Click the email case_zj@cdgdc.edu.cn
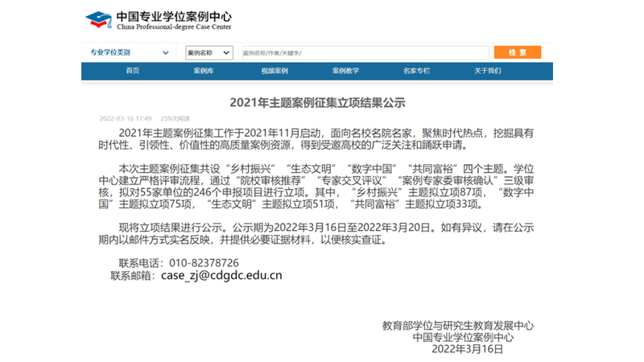Screen dimensions: 644x362 click(221, 275)
